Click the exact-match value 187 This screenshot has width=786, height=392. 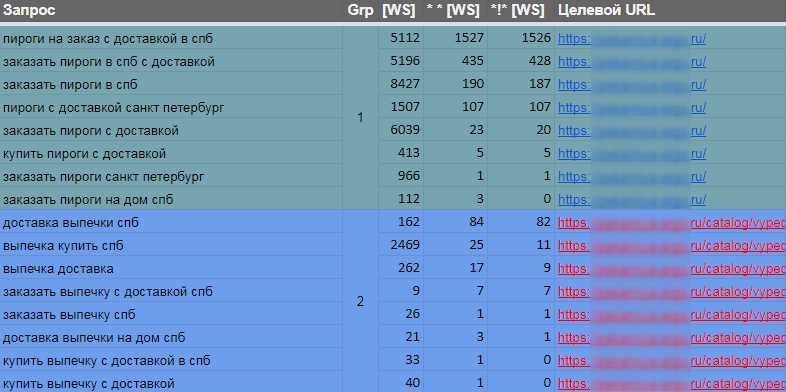[540, 85]
